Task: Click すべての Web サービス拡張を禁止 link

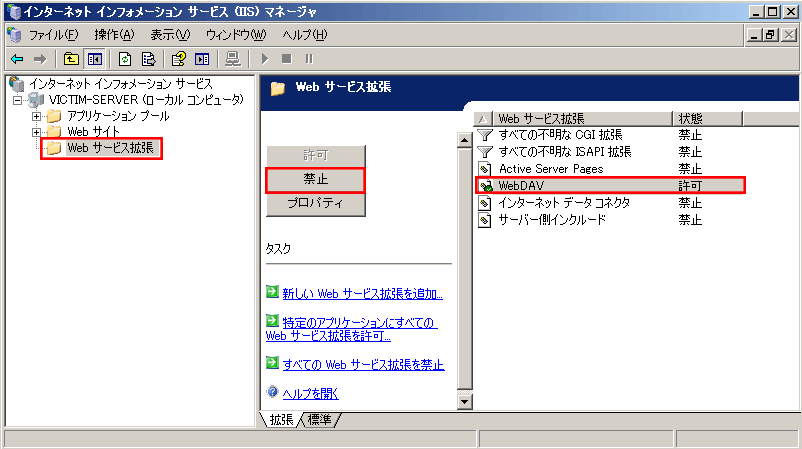Action: coord(363,365)
